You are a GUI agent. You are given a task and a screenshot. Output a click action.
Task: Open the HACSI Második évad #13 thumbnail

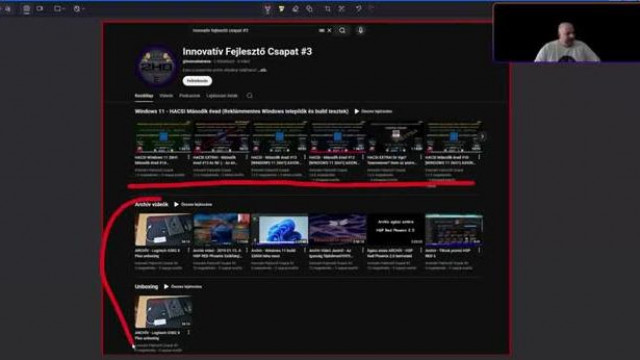tap(279, 136)
